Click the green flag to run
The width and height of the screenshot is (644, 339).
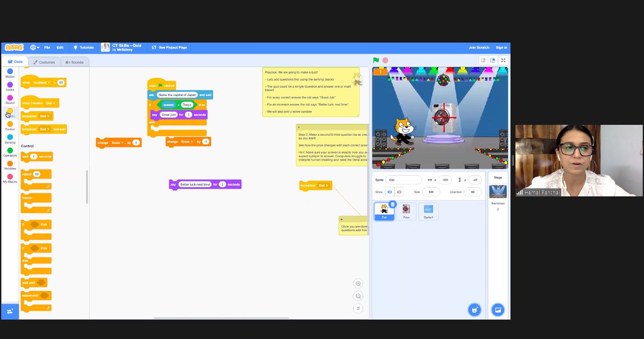pos(376,60)
